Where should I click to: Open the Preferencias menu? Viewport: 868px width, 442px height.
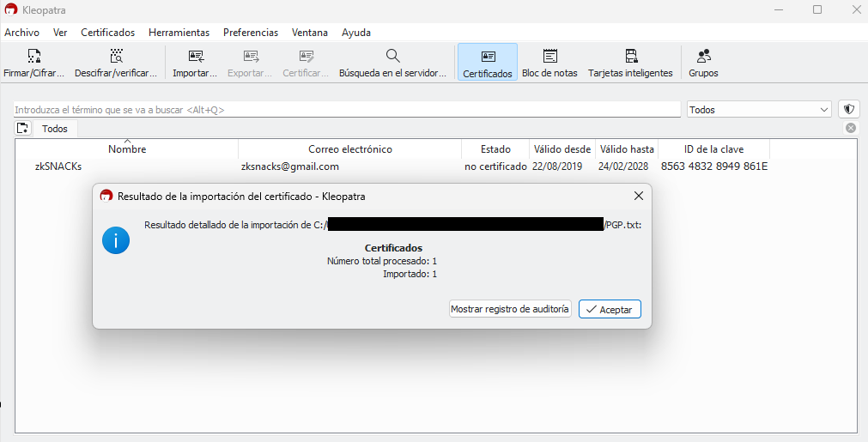(x=251, y=33)
